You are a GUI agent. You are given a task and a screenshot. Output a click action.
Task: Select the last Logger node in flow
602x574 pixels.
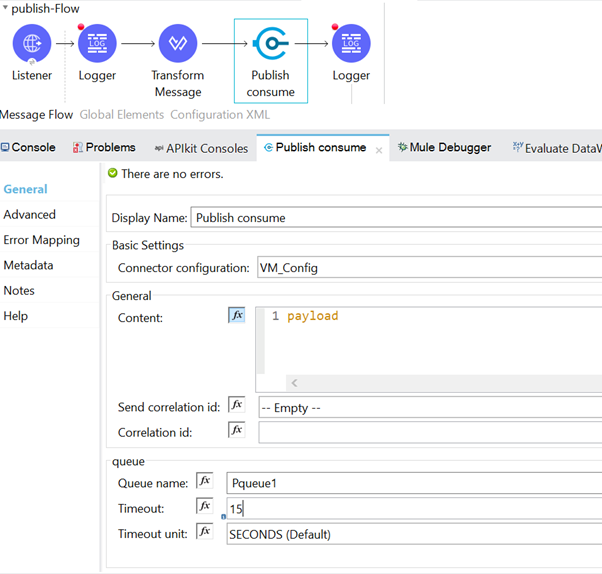(351, 44)
